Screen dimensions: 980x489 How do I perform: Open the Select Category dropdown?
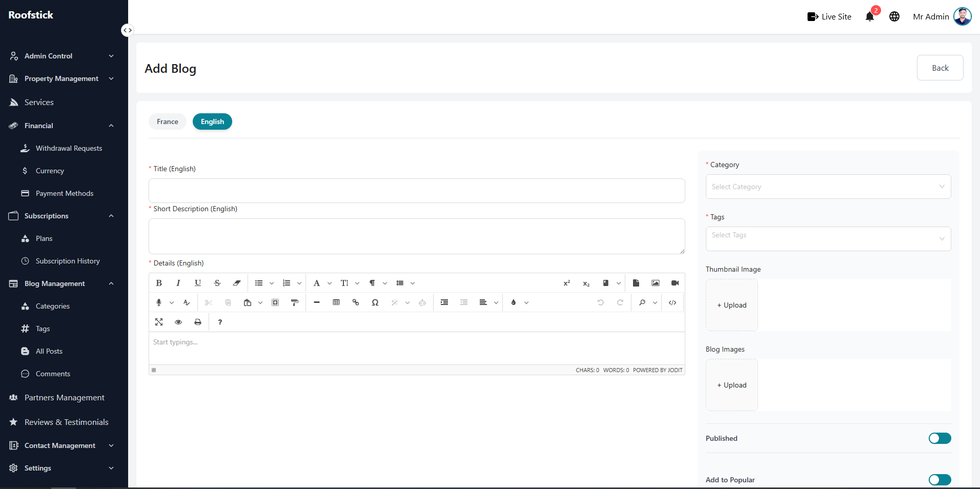(x=828, y=187)
